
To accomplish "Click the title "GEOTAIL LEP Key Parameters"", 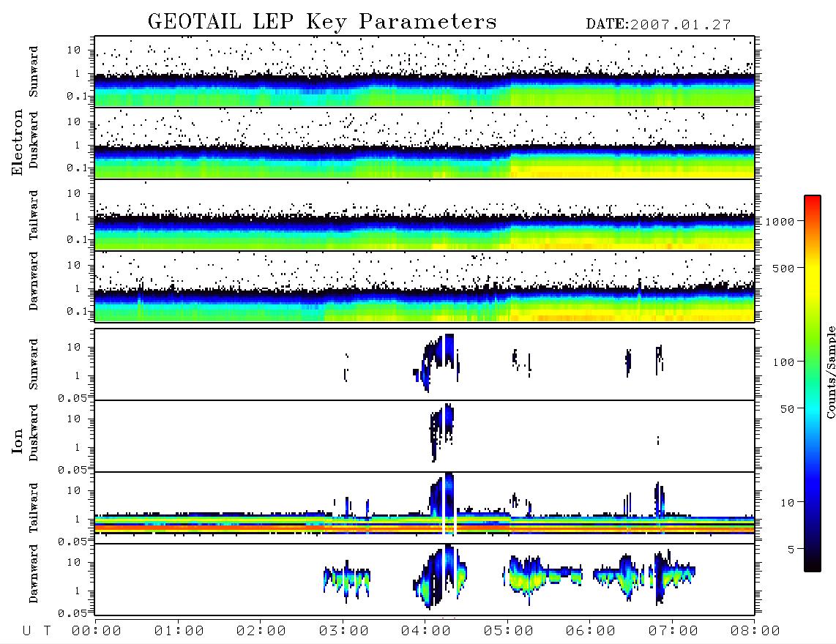I will 322,21.
